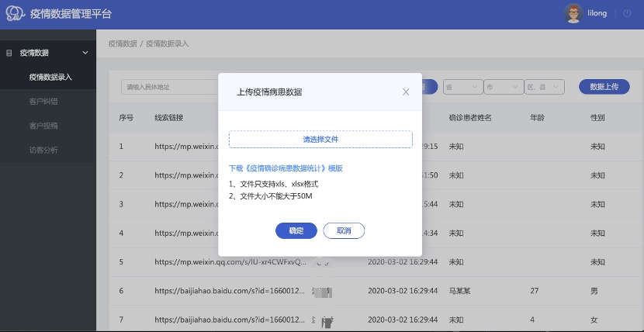Open 客户投稿 sidebar item
Image resolution: width=644 pixels, height=332 pixels.
43,126
